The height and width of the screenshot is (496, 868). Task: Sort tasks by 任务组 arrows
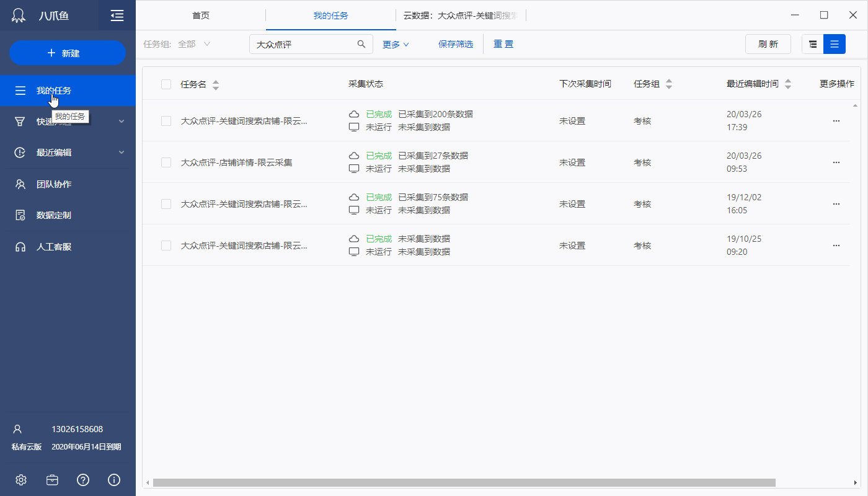669,85
